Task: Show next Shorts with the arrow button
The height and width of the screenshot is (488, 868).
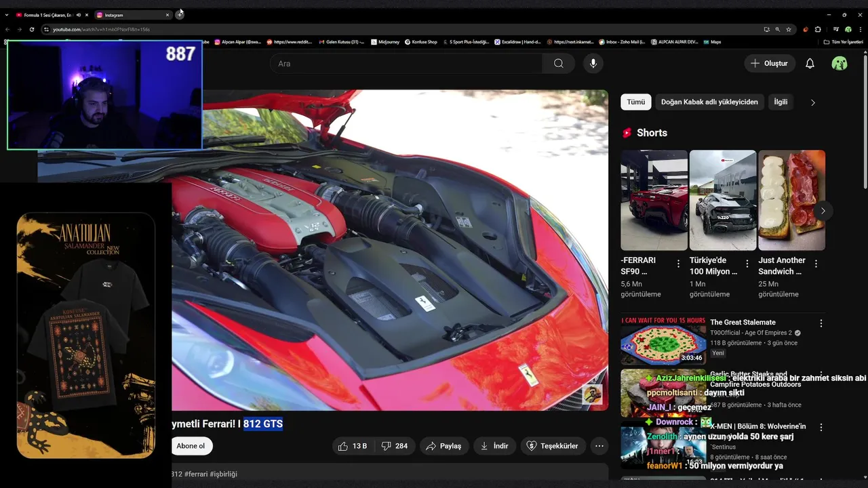Action: pyautogui.click(x=823, y=211)
